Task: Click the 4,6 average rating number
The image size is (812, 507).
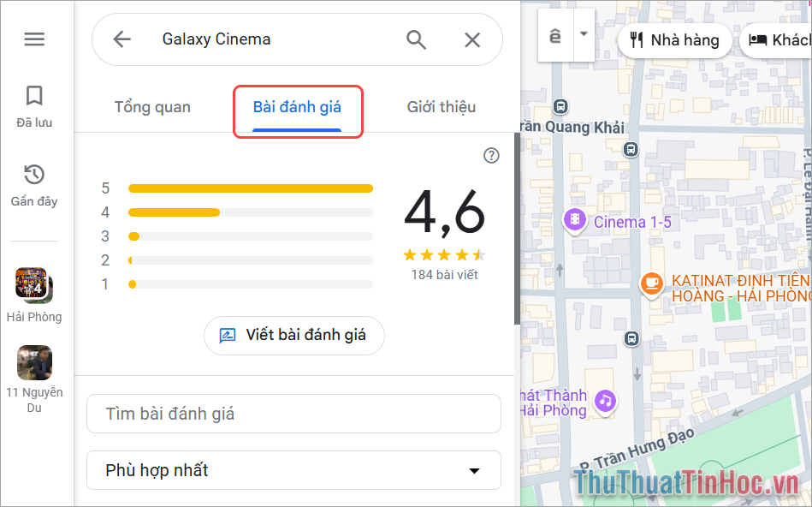Action: (444, 212)
